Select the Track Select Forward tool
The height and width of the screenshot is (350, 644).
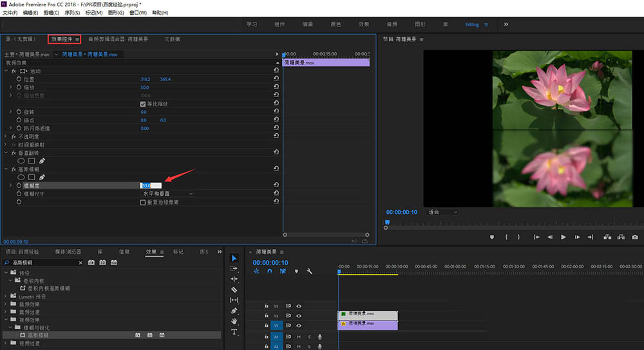click(x=234, y=268)
